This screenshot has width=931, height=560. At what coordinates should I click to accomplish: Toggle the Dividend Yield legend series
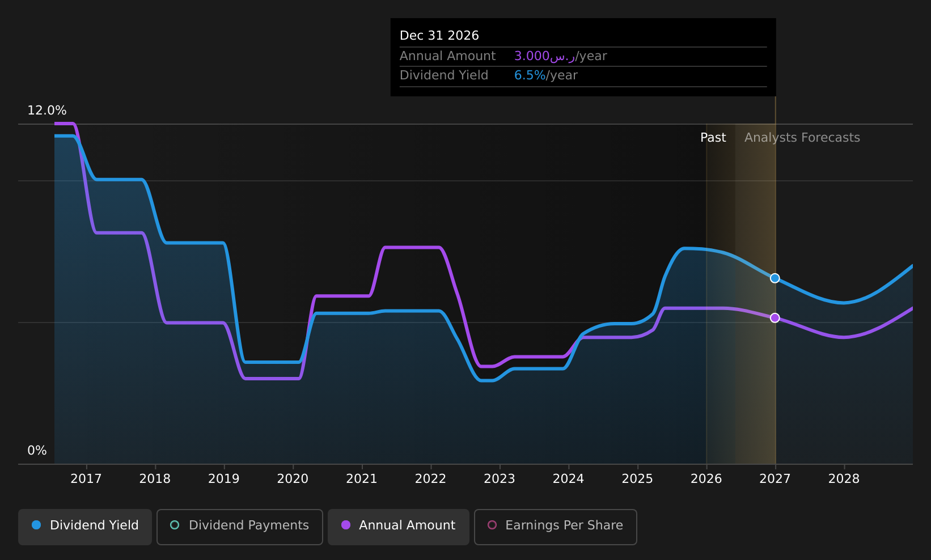85,527
